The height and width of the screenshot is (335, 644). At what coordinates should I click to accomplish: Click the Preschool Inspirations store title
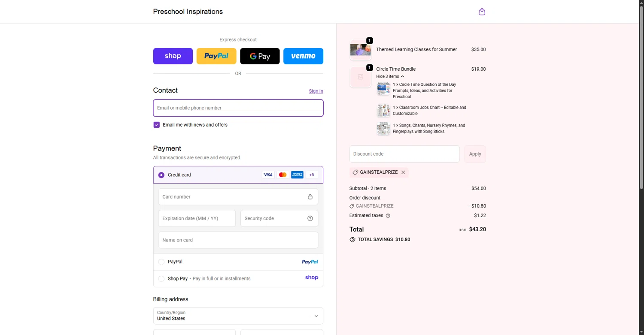click(188, 12)
